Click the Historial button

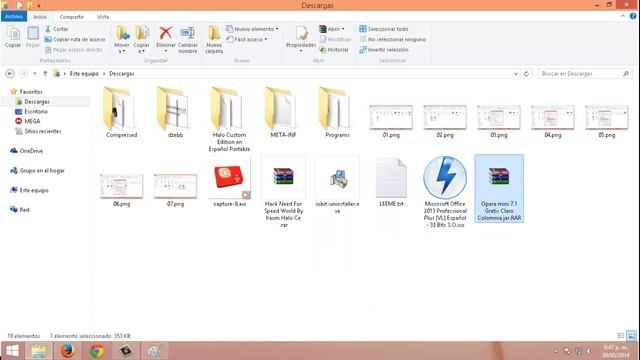pyautogui.click(x=334, y=50)
